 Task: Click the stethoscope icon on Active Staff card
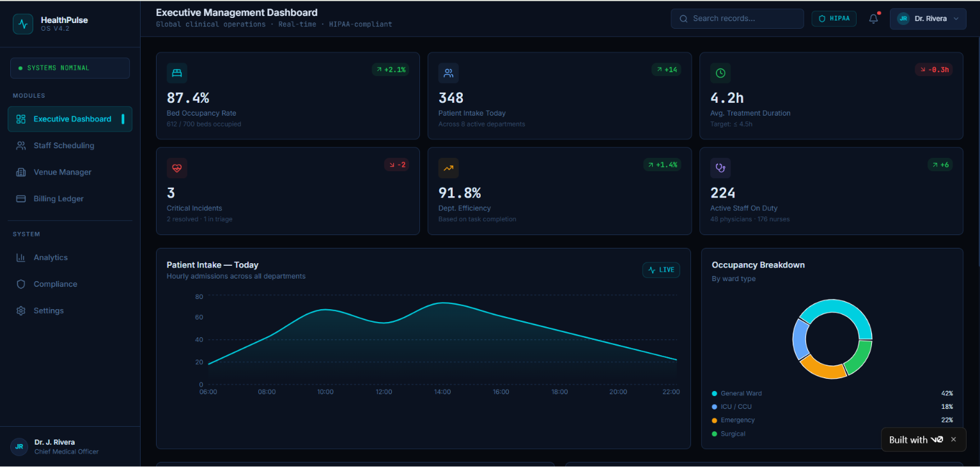[x=720, y=168]
